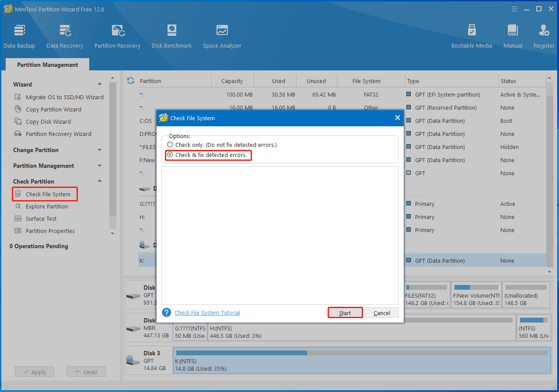Select the H:(NTFS) disk map block
This screenshot has height=392, width=559.
pos(361,327)
